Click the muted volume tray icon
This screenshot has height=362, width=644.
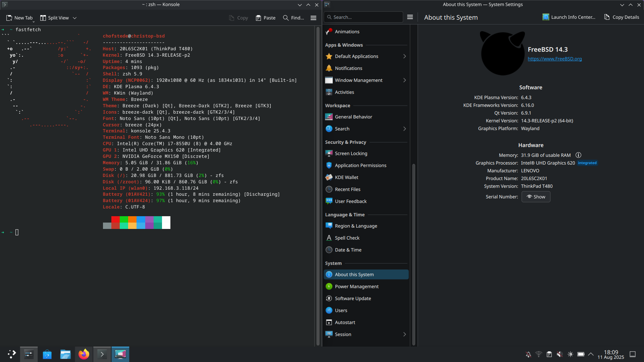[x=559, y=354]
